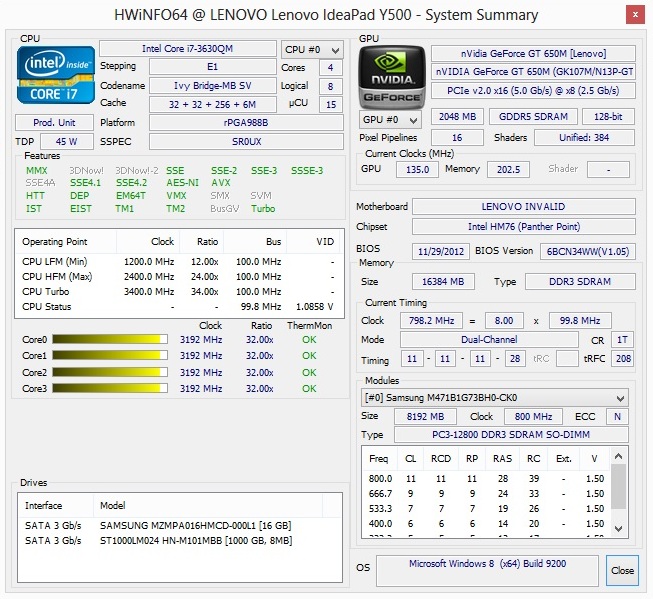The height and width of the screenshot is (599, 653).
Task: Click the Close button
Action: [622, 570]
